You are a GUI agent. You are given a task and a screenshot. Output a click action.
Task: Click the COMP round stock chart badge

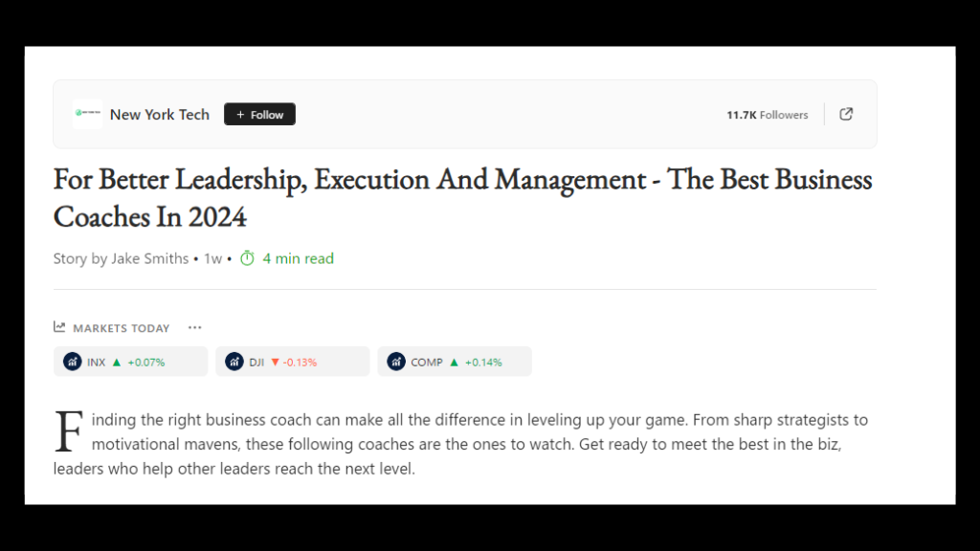pos(396,362)
